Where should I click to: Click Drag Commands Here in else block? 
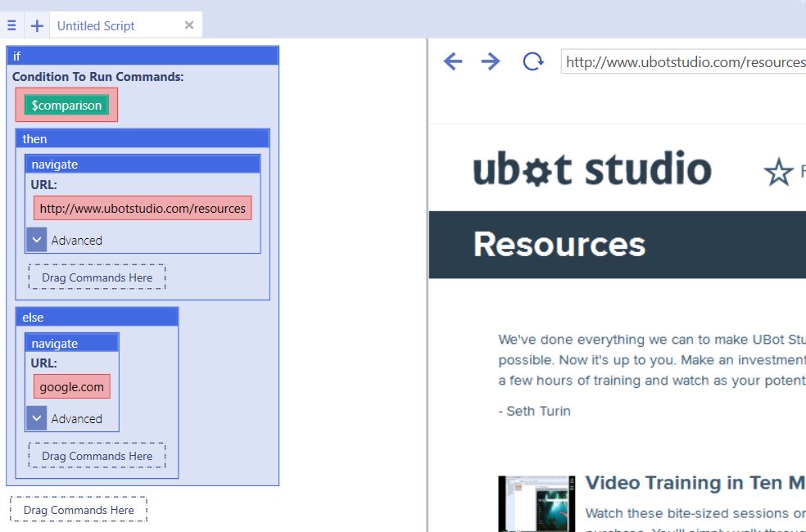97,456
